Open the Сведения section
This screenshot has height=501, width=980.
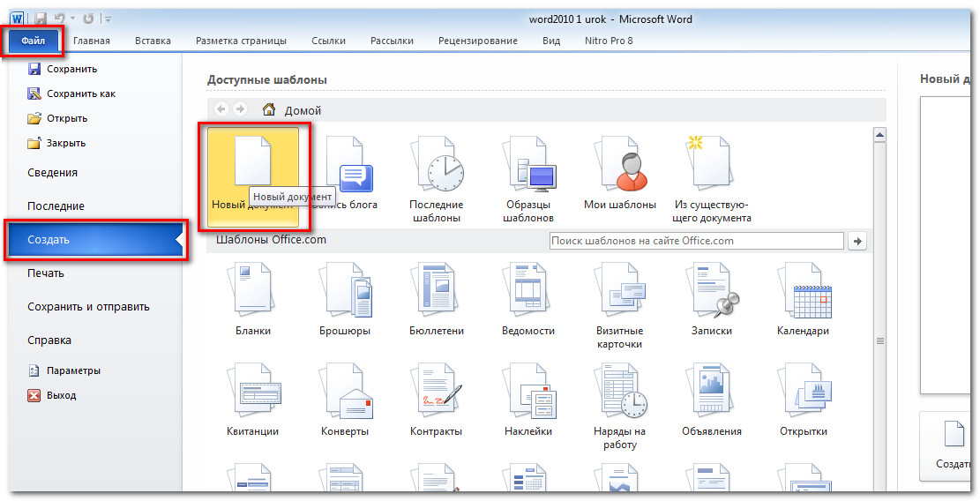click(53, 172)
